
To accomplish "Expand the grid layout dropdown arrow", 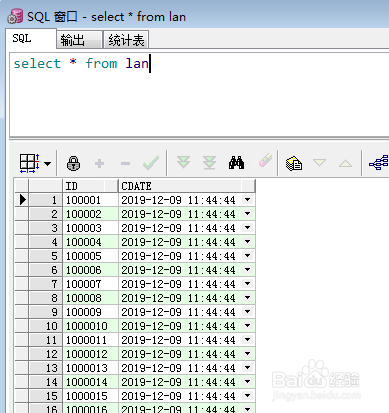I will pyautogui.click(x=48, y=164).
